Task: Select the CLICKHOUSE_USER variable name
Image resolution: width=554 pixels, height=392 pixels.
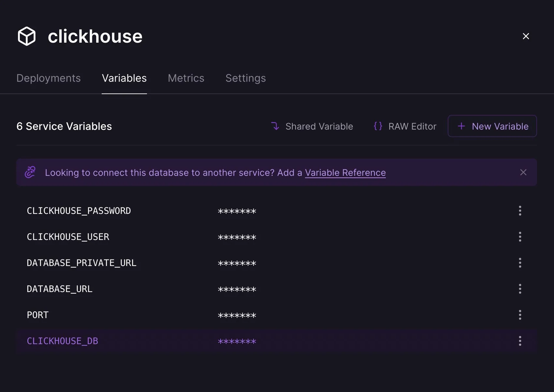Action: [68, 237]
